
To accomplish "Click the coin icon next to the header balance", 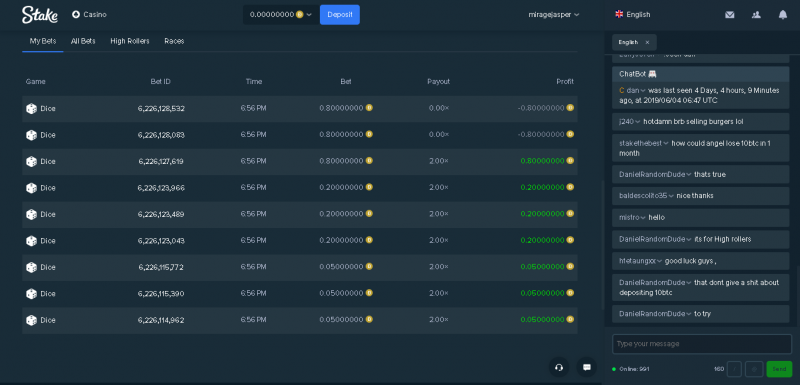I will click(300, 15).
